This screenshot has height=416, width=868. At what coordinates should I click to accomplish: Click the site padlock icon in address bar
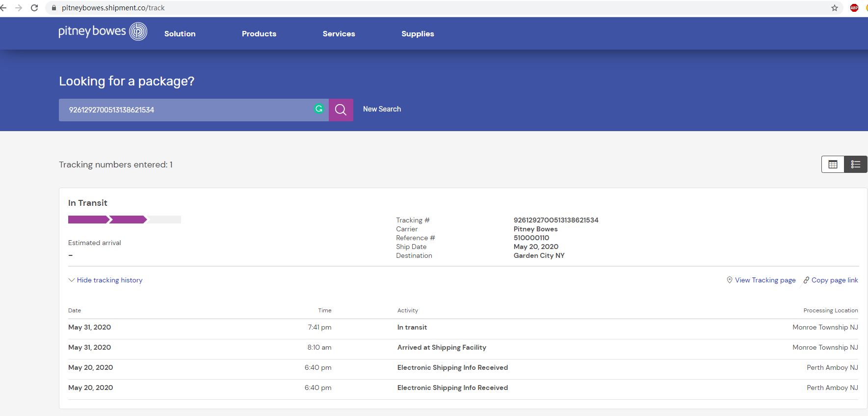point(54,8)
